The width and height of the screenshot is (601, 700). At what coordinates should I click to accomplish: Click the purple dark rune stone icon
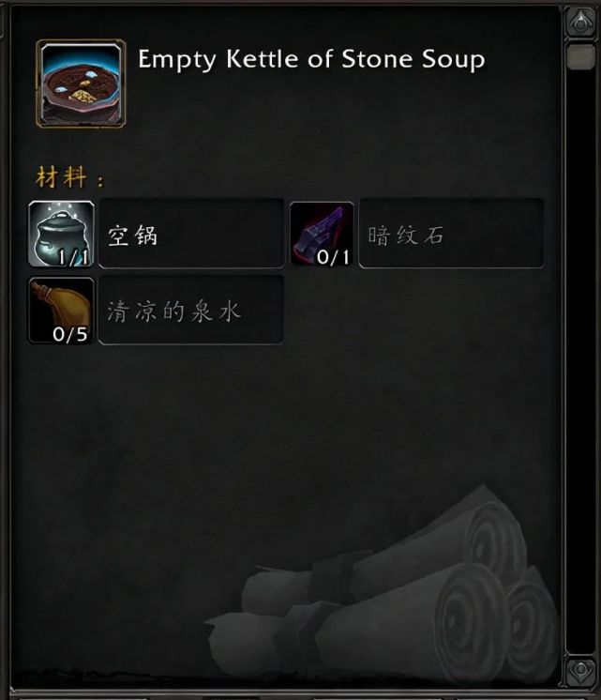click(x=322, y=234)
